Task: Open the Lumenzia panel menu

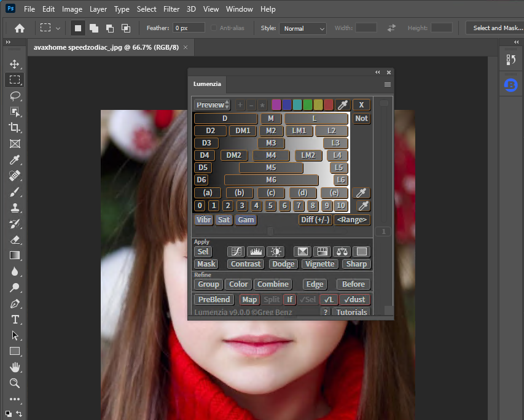Action: [387, 84]
